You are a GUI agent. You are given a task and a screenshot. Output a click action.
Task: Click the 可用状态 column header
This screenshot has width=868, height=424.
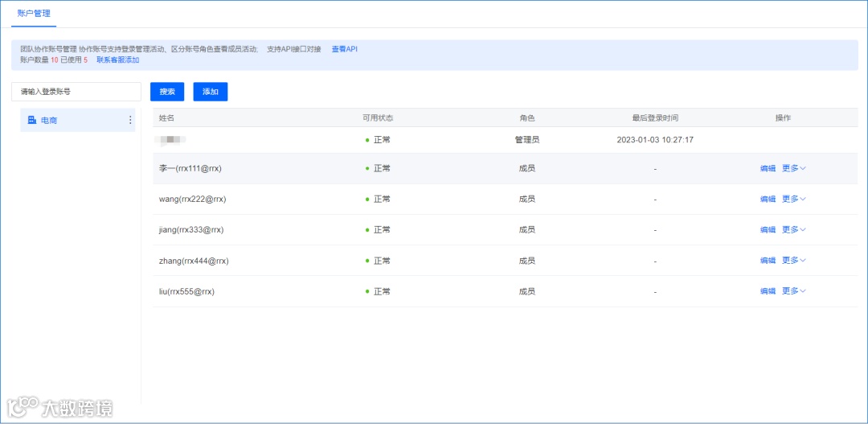tap(378, 118)
